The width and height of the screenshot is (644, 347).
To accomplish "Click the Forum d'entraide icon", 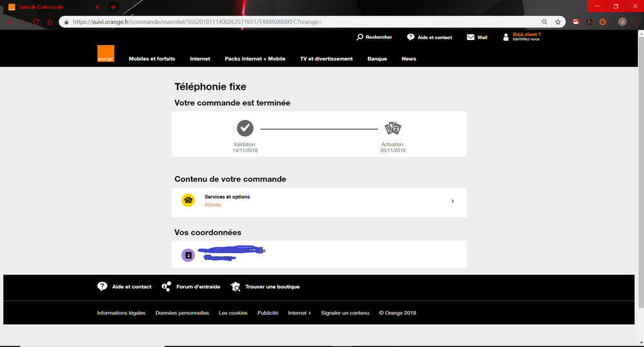I will 166,286.
